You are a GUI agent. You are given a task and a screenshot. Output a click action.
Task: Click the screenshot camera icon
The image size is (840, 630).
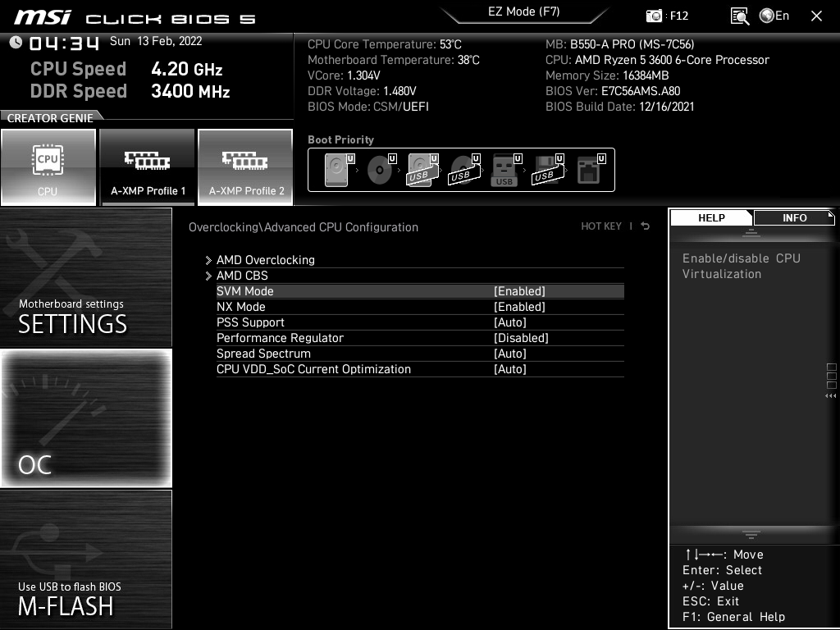(654, 16)
